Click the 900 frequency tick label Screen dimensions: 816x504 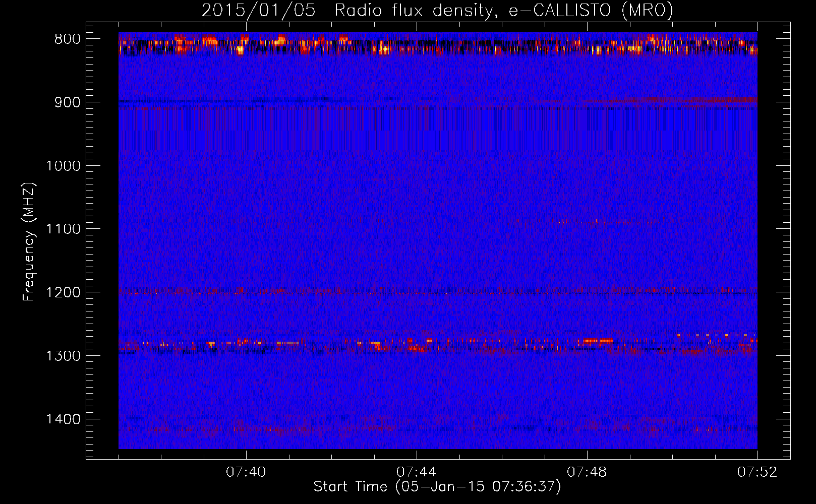pyautogui.click(x=68, y=102)
